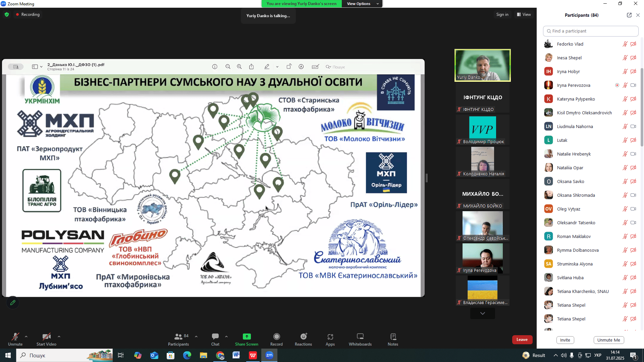Select the VVP thumbnail of Володимир Процюк
This screenshot has height=362, width=644.
482,130
